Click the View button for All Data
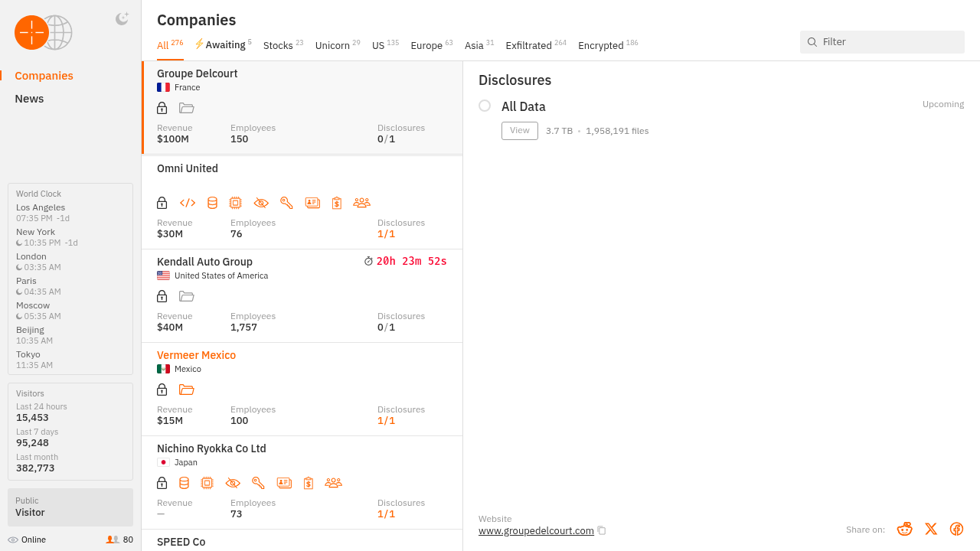 click(x=520, y=131)
